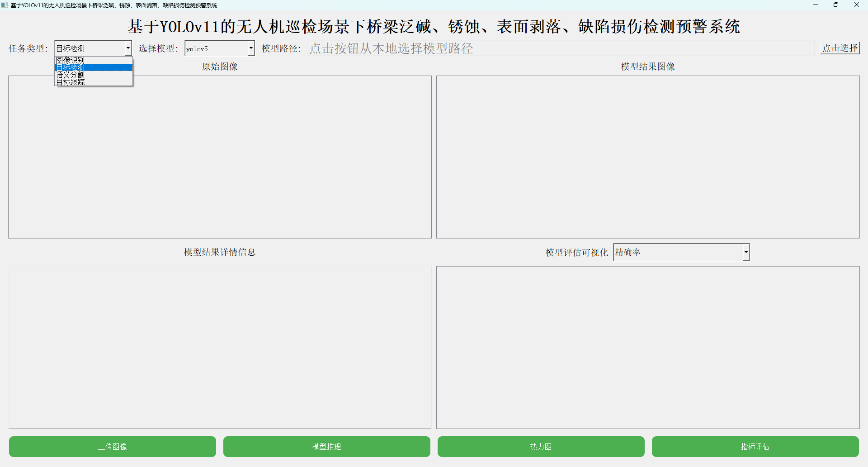
Task: Select 图像识别 from the task list
Action: 94,60
